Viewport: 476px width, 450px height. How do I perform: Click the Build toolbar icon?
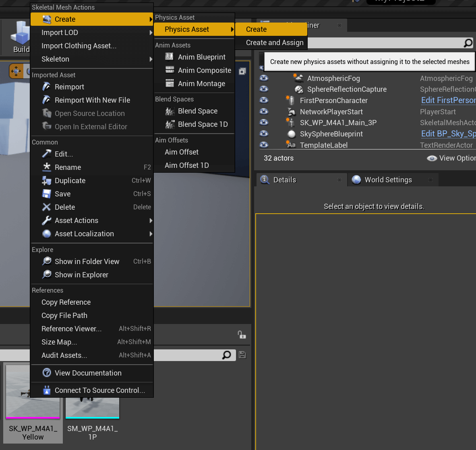pyautogui.click(x=21, y=33)
